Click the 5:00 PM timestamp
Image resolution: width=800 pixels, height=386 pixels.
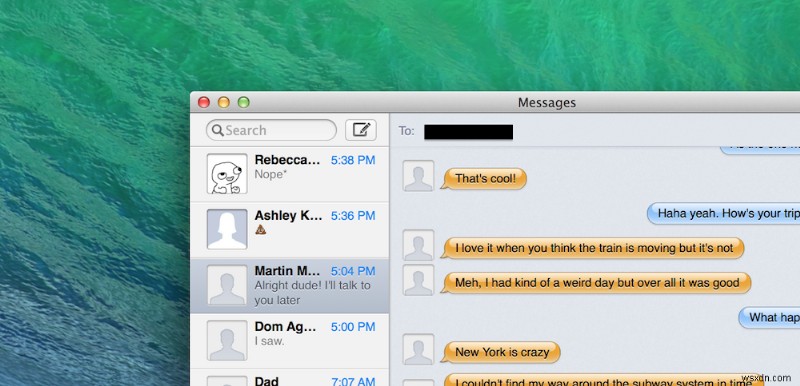[353, 326]
